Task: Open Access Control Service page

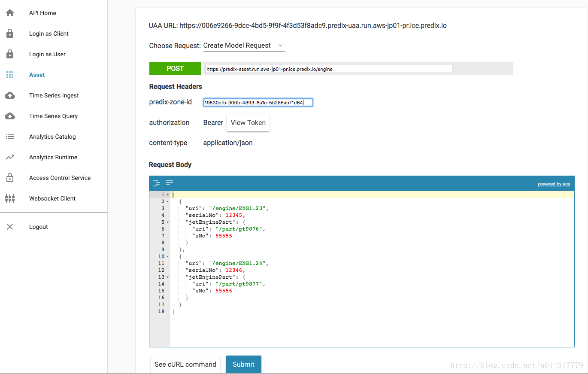Action: point(60,178)
